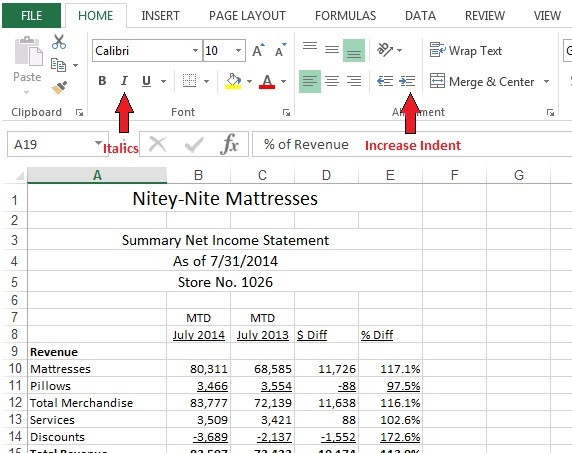
Task: Click the Decrease Font Size icon
Action: pyautogui.click(x=280, y=50)
